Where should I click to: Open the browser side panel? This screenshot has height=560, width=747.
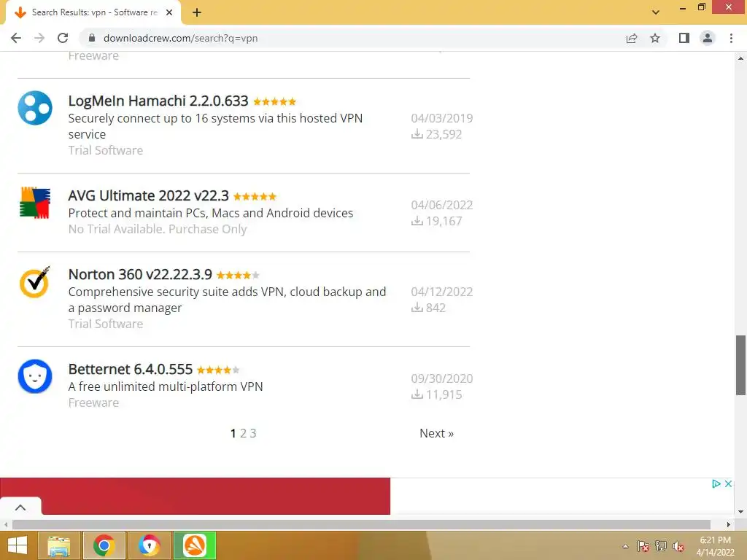pos(684,38)
